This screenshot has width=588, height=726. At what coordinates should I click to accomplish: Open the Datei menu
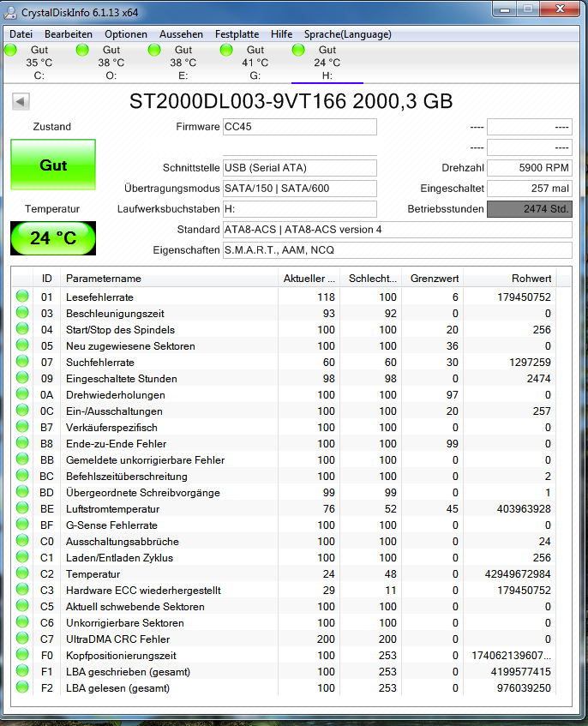21,34
